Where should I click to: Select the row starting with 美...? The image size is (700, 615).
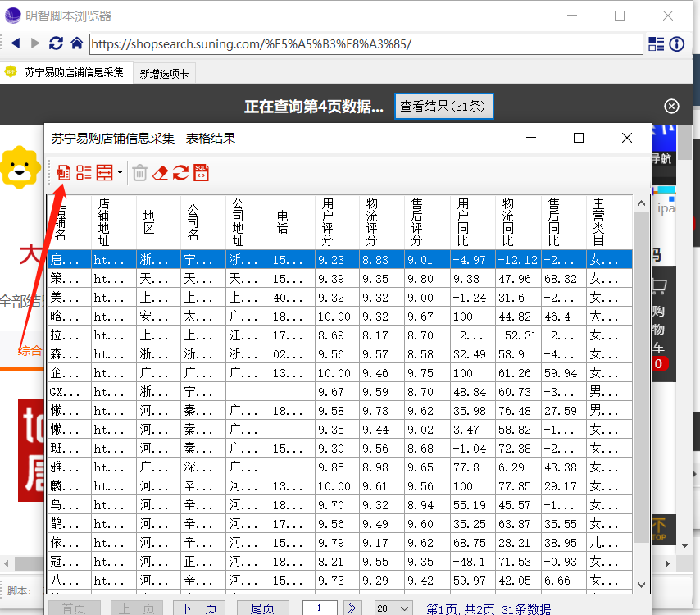339,298
